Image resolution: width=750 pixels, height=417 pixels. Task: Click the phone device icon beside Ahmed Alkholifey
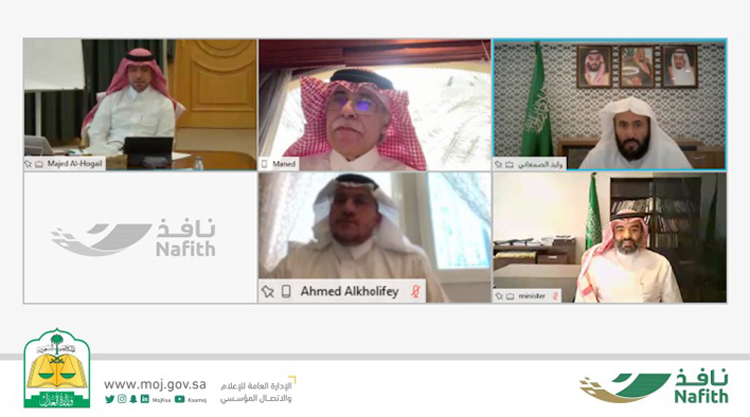tap(286, 291)
